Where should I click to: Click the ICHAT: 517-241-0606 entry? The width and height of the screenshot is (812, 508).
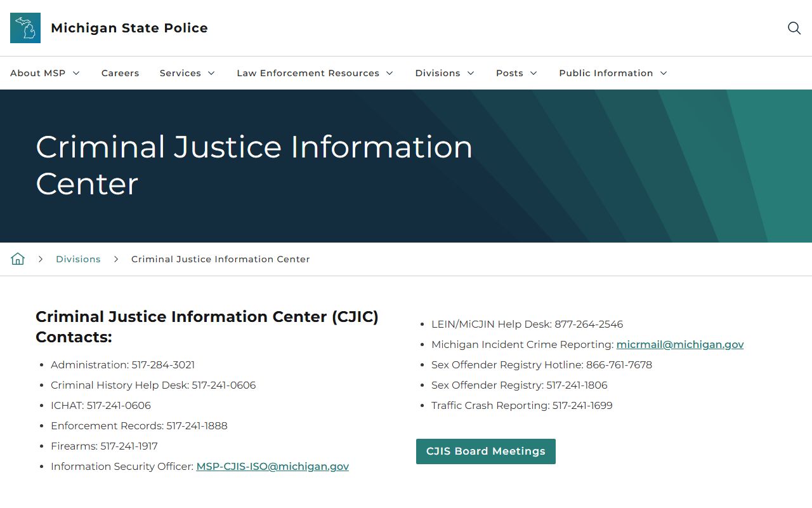[x=101, y=405]
